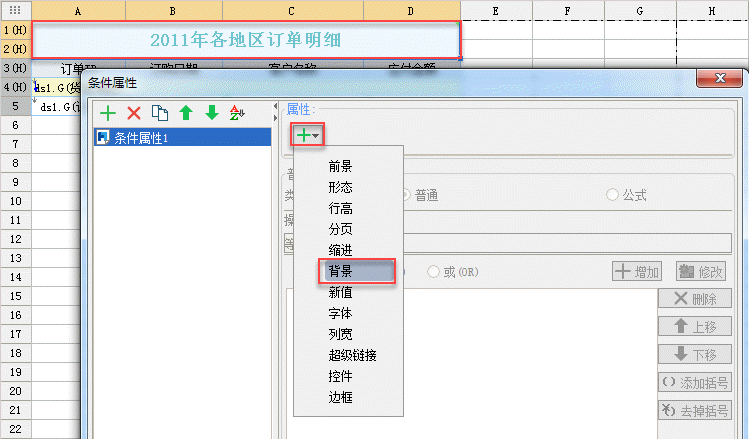
Task: Select 条件属性1 in the list
Action: (x=182, y=138)
